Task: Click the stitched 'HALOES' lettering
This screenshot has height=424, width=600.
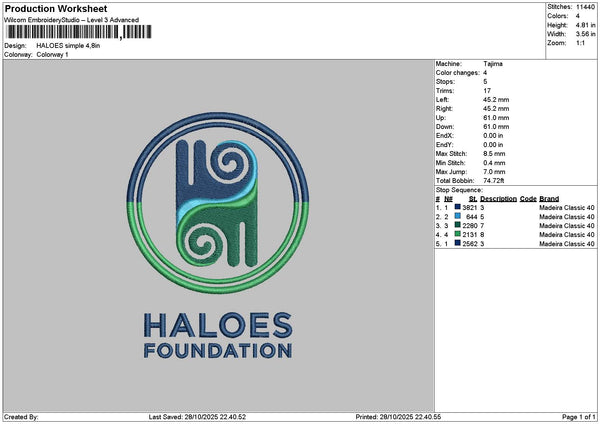Action: point(218,325)
